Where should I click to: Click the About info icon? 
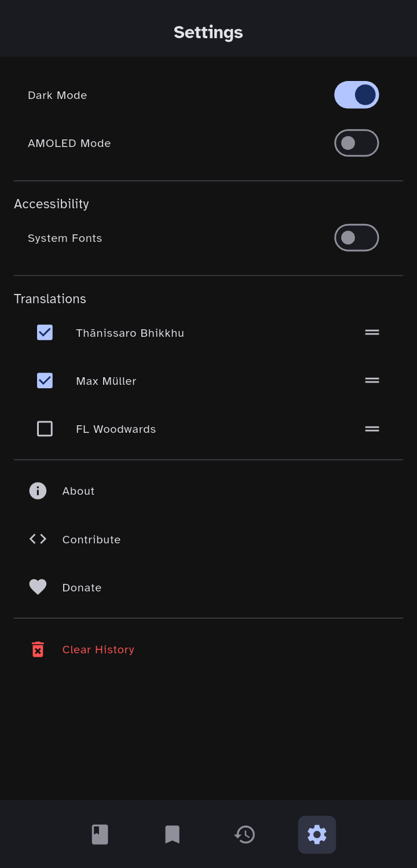[x=38, y=491]
